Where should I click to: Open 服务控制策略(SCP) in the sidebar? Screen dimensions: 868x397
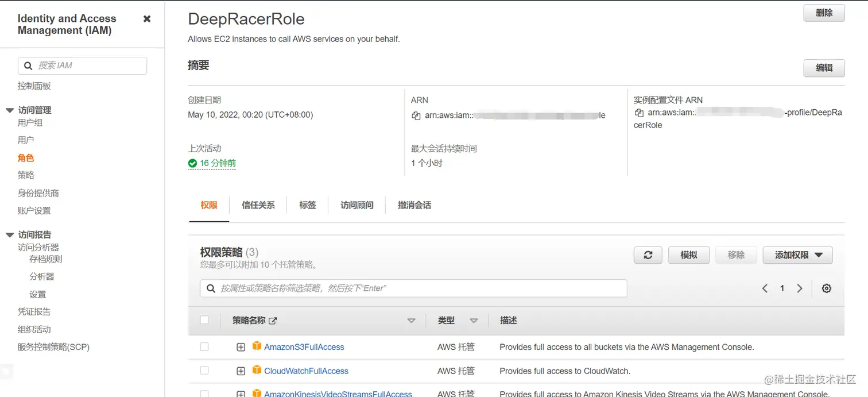pos(54,347)
